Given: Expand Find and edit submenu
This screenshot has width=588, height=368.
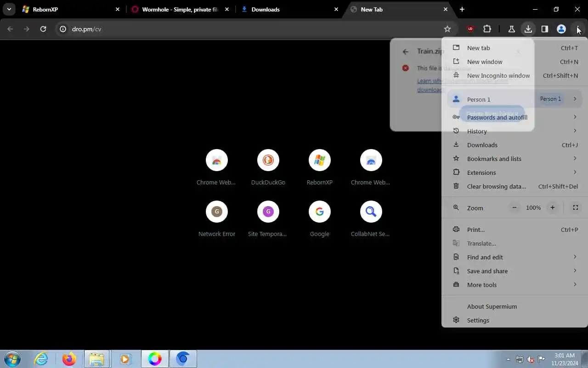Looking at the screenshot, I should pos(514,257).
